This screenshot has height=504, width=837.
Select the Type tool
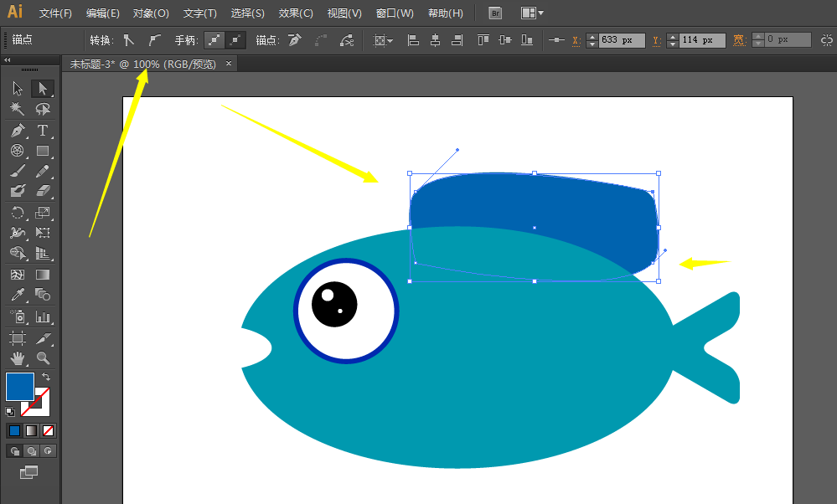(x=43, y=130)
